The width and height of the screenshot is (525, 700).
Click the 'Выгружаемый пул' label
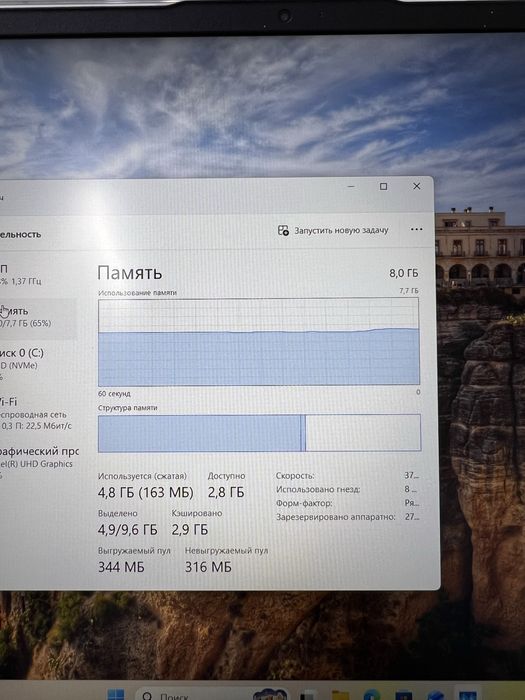click(134, 551)
